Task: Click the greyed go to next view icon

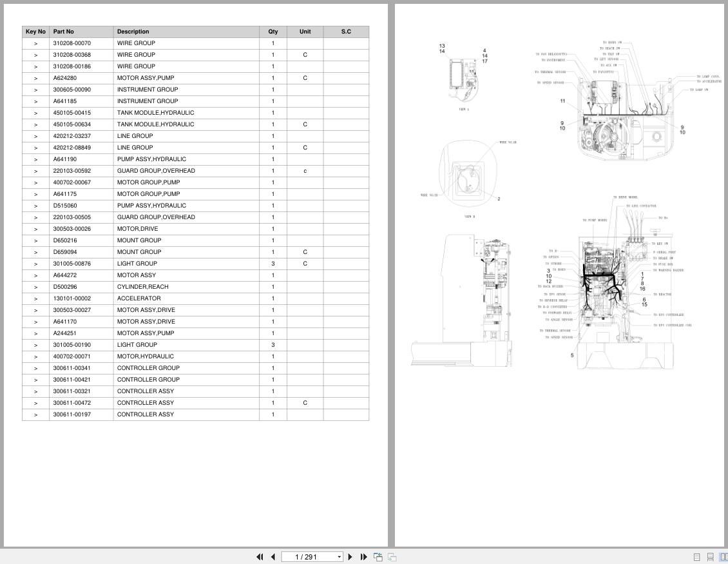Action: (x=392, y=556)
